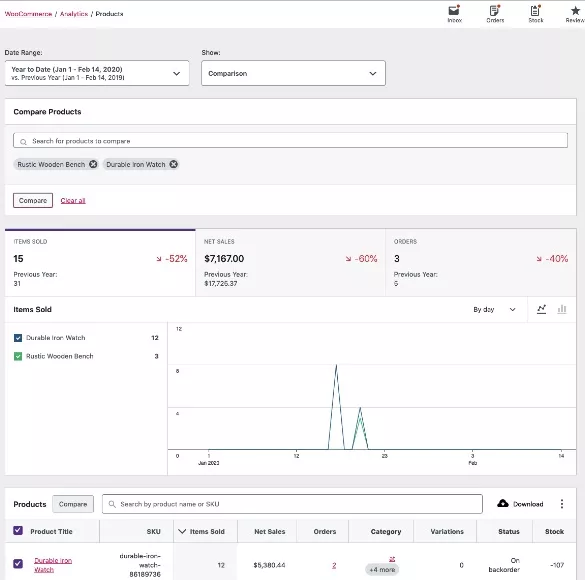
Task: Open the Products table options menu
Action: [x=561, y=504]
